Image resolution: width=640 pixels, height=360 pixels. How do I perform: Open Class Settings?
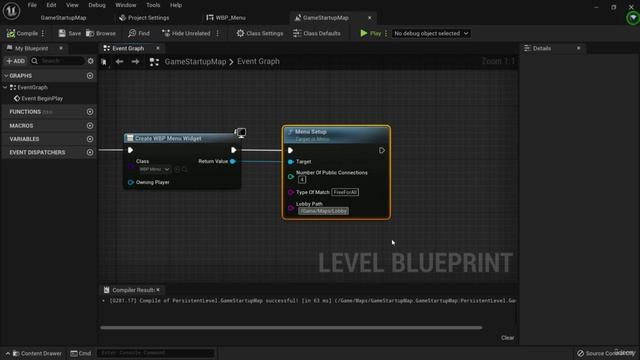coord(260,33)
